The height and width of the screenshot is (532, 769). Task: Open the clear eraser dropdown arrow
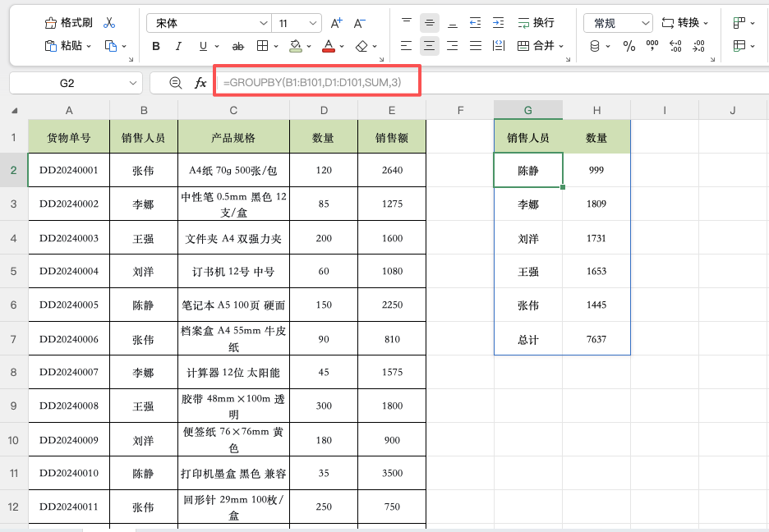(375, 47)
